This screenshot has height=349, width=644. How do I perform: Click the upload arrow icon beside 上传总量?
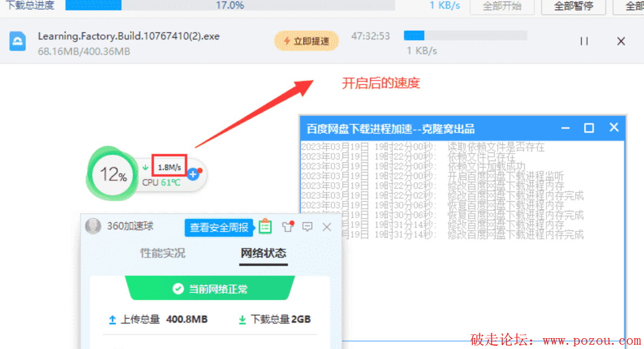tap(112, 320)
